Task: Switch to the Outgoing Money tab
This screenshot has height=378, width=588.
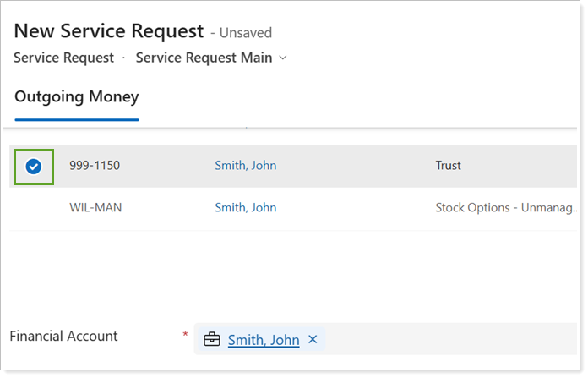Action: click(x=77, y=96)
